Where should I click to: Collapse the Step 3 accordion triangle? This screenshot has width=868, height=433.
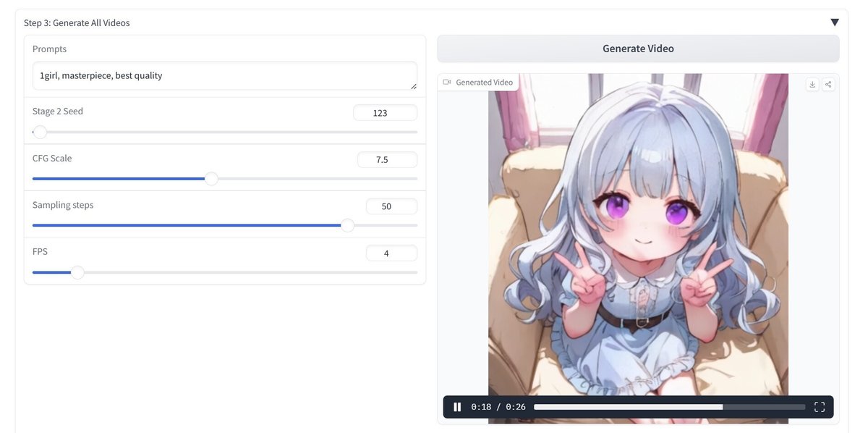[835, 22]
